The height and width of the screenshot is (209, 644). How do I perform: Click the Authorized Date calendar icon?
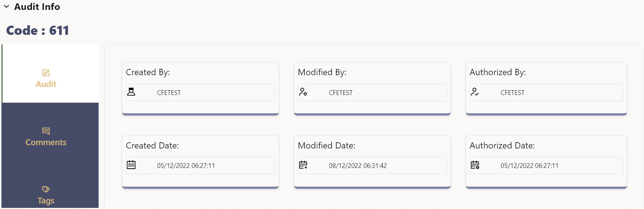[475, 165]
